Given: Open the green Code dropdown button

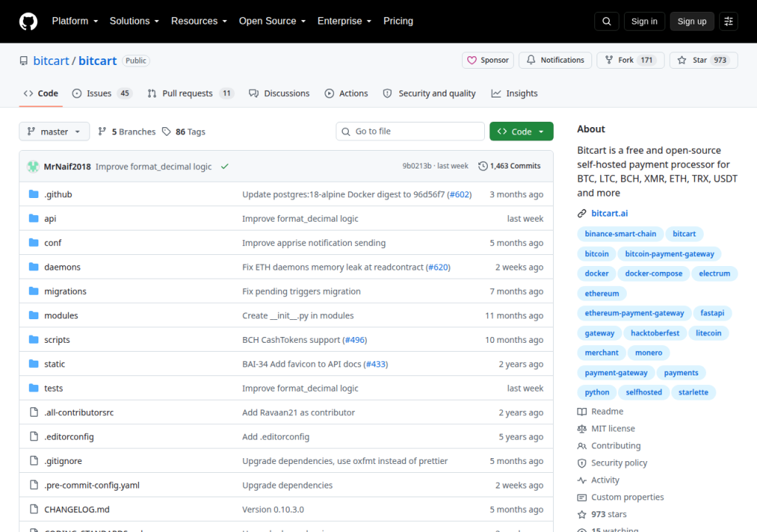Looking at the screenshot, I should coord(521,132).
